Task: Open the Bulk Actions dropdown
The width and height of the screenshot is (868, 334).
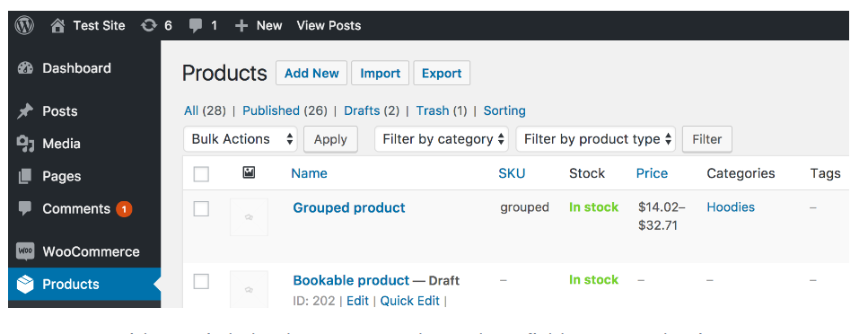Action: click(241, 139)
